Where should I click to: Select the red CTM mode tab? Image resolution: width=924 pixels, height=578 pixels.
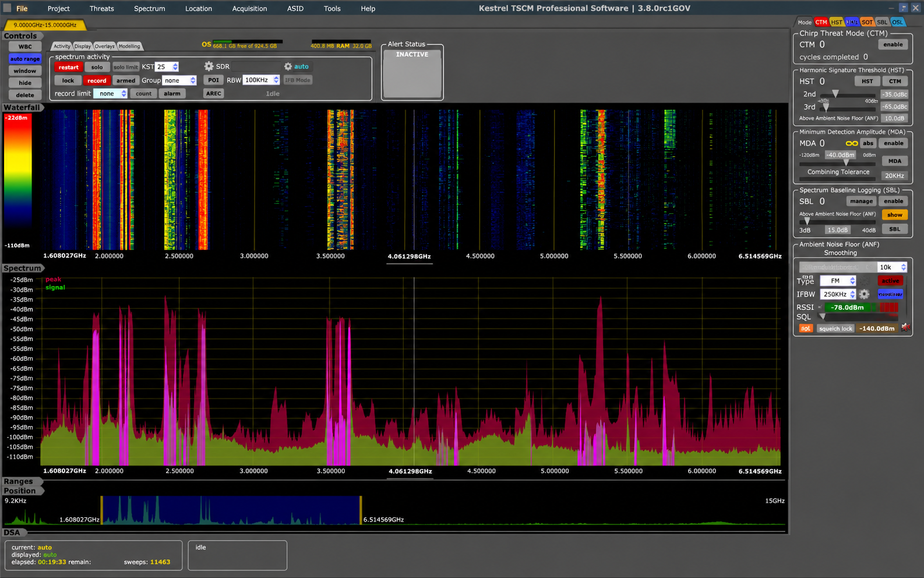point(821,22)
